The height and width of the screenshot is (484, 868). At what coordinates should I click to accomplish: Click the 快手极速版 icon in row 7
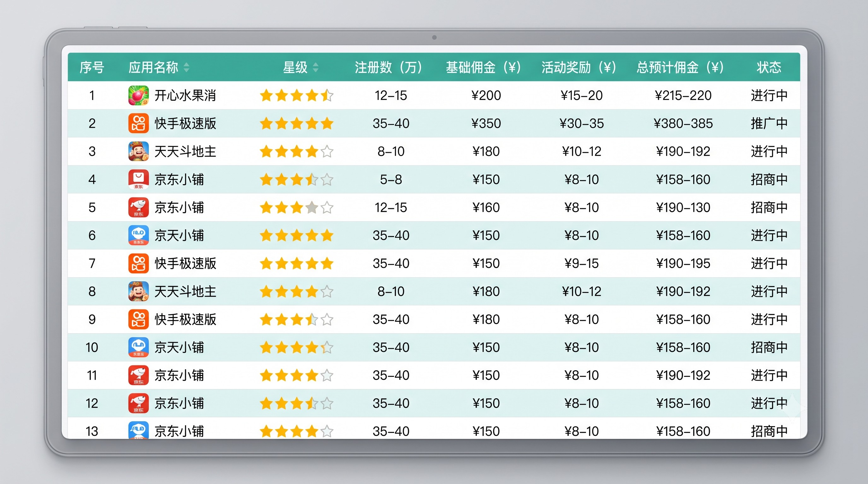(x=138, y=263)
